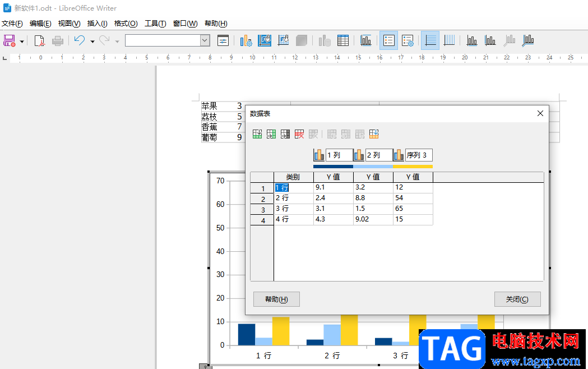588x369 pixels.
Task: Click Insert Text Column in data table dialog
Action: (285, 134)
